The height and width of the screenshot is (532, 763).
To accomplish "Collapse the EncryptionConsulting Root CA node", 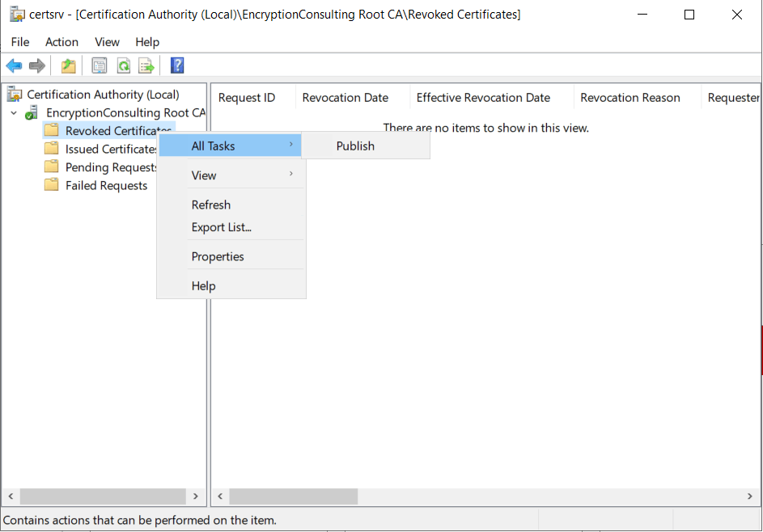I will pyautogui.click(x=14, y=113).
